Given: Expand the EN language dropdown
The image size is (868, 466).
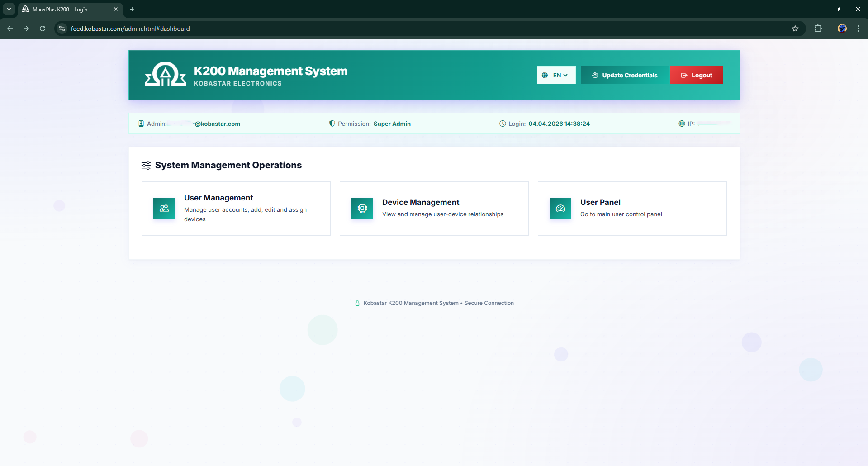Looking at the screenshot, I should point(556,75).
